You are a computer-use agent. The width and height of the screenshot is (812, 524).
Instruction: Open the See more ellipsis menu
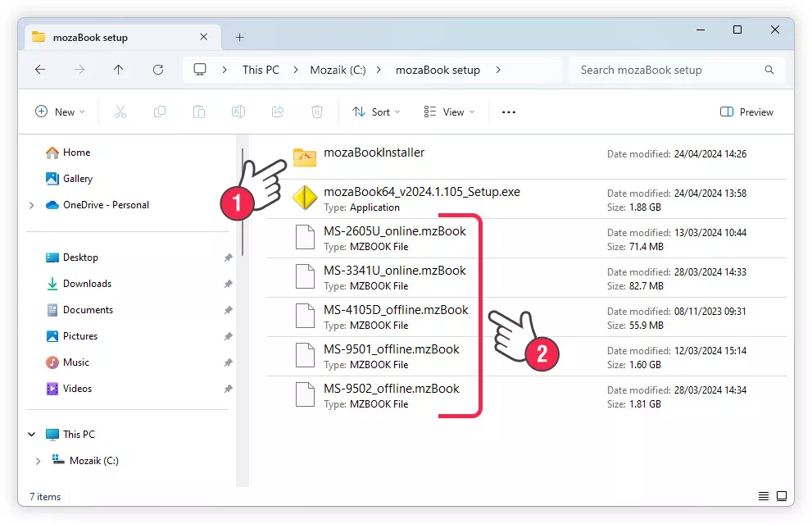[x=509, y=112]
